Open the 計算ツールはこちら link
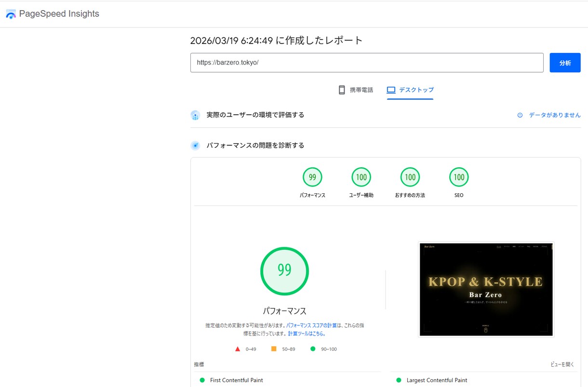 tap(307, 334)
